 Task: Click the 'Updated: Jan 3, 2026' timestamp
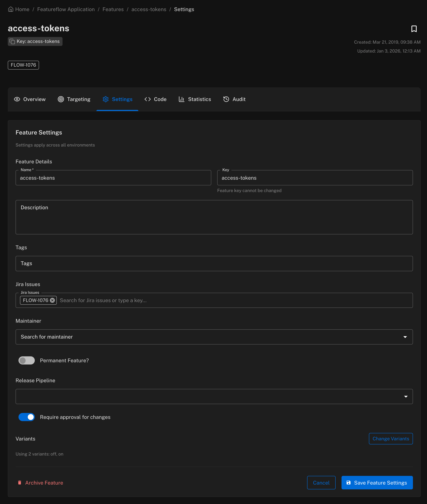389,51
